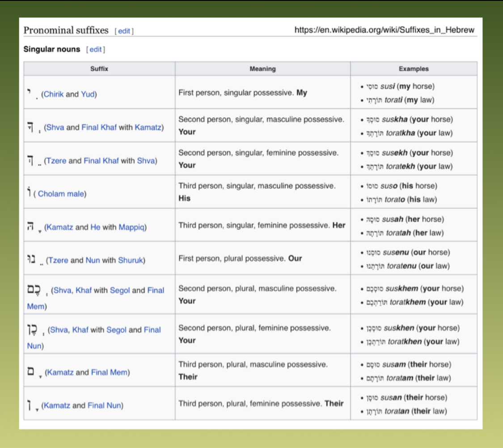Open the Final Mem link in Segol row

click(156, 290)
